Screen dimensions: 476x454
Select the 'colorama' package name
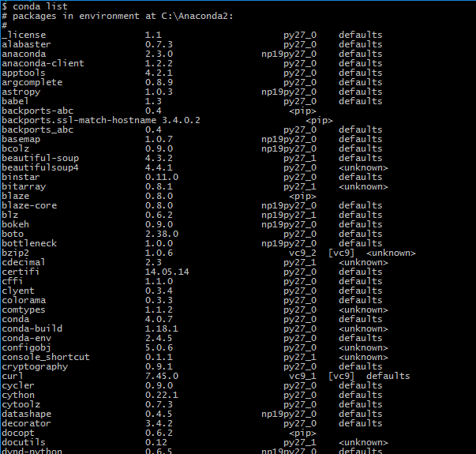pyautogui.click(x=24, y=300)
